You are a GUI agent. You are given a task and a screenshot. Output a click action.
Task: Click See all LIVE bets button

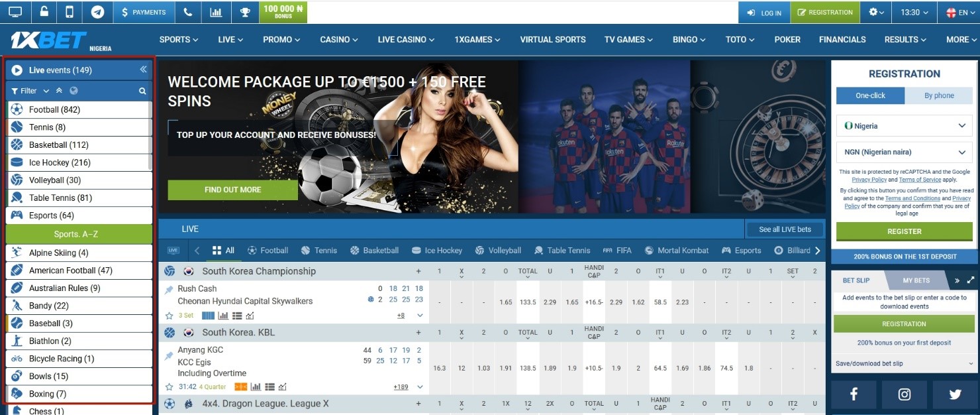785,229
